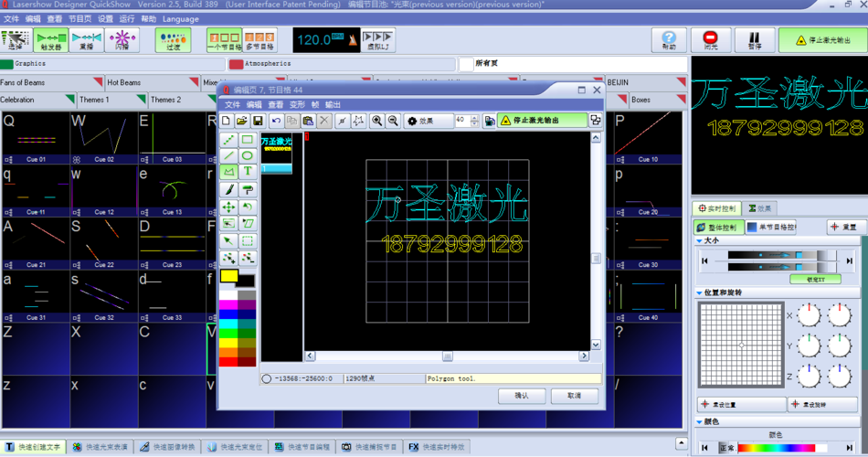Enable 多节目格 multi cue mode
868x457 pixels.
click(x=259, y=40)
